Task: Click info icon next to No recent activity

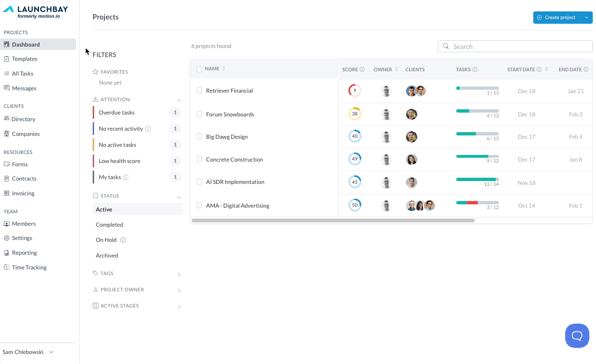Action: (148, 129)
